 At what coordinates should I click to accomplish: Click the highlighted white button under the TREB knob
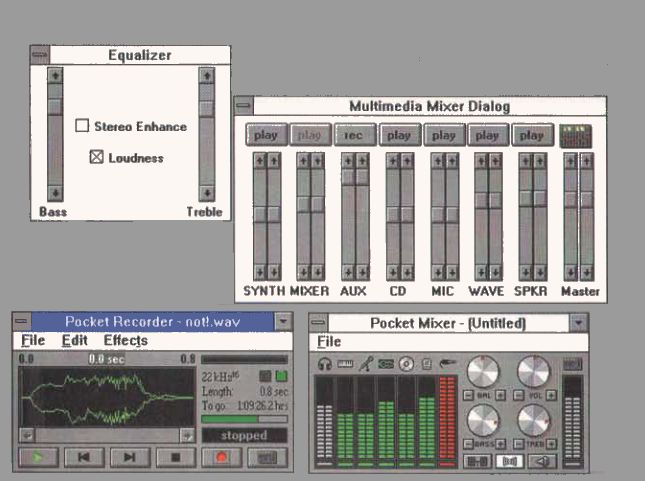[510, 461]
